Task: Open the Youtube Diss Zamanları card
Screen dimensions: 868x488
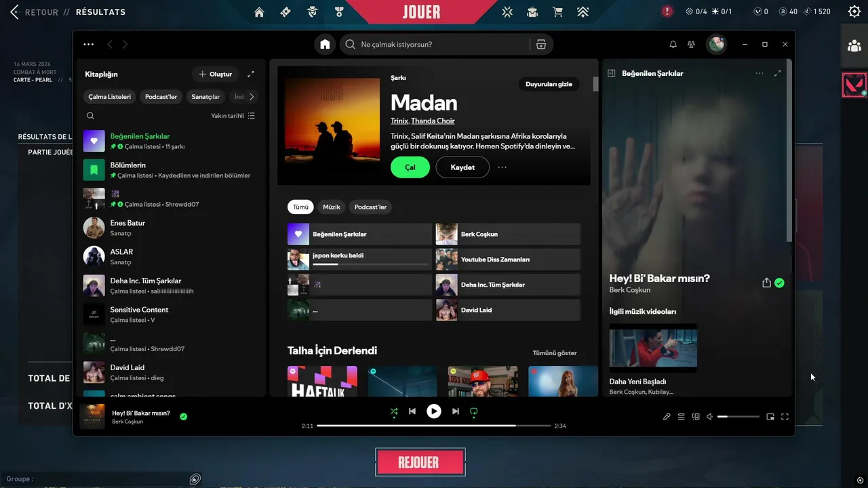Action: (508, 260)
